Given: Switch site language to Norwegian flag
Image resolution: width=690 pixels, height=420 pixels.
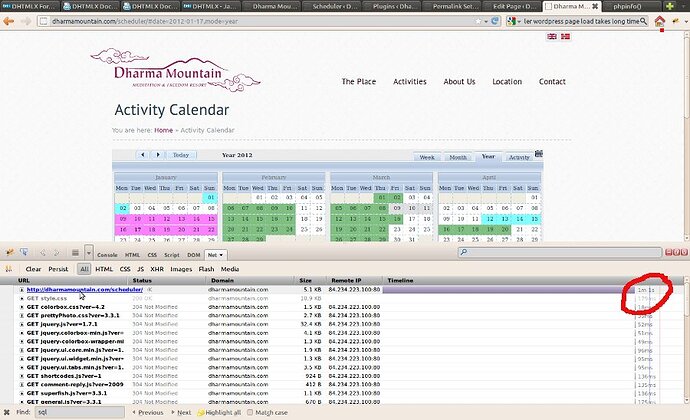Looking at the screenshot, I should pos(565,37).
